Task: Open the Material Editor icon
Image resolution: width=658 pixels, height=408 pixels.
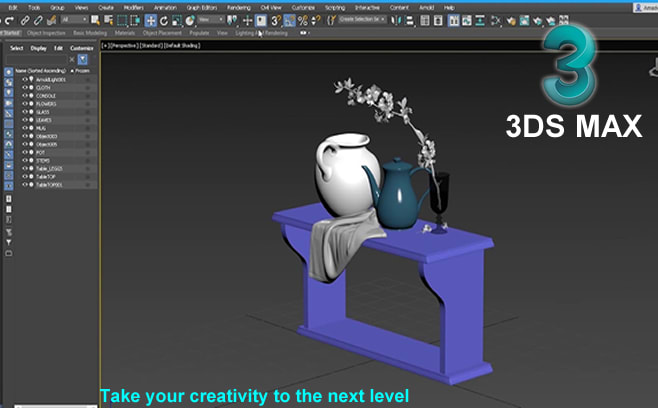Action: [496, 21]
